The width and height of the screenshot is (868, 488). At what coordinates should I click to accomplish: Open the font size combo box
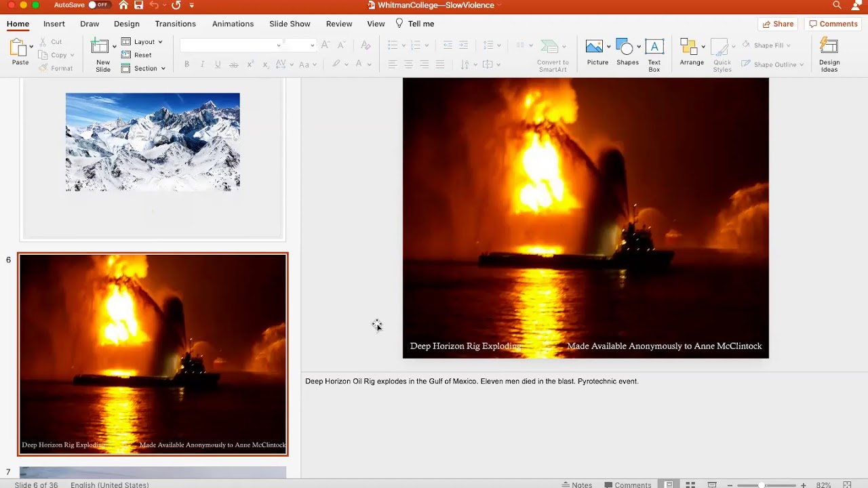coord(299,45)
